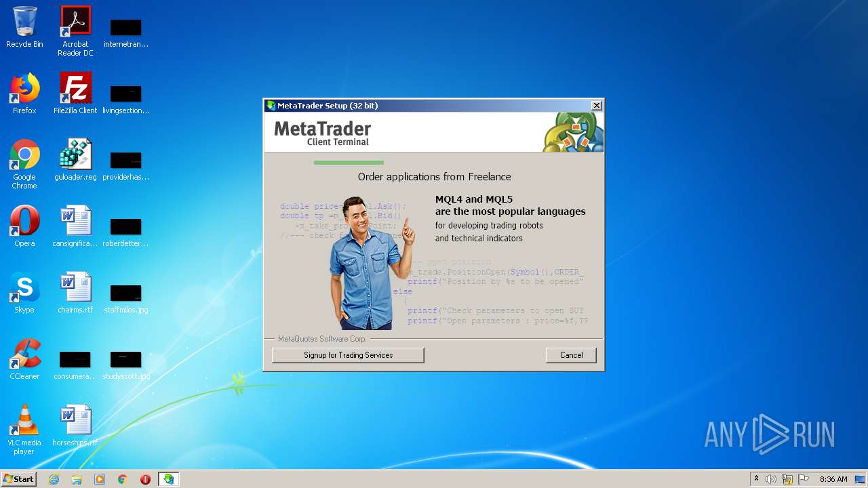The image size is (868, 488).
Task: Launch CCleaner desktop shortcut
Action: (24, 359)
